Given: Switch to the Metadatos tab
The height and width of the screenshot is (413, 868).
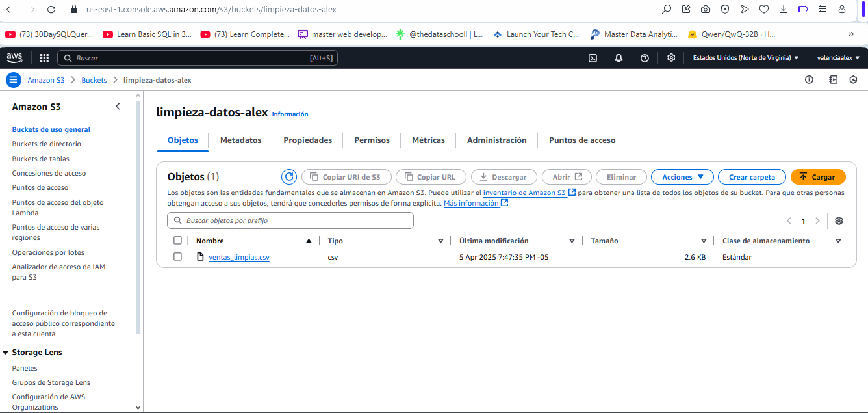Looking at the screenshot, I should (240, 140).
